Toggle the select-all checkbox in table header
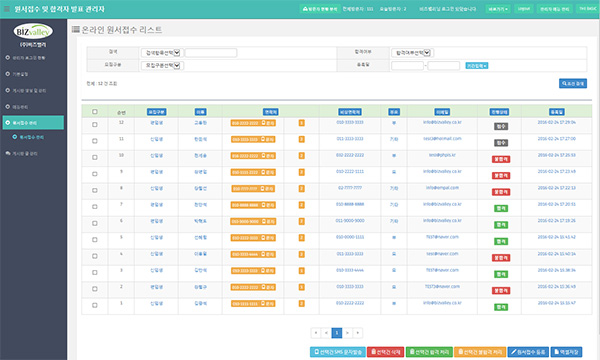Screen dimensions: 600x360 [x=95, y=112]
